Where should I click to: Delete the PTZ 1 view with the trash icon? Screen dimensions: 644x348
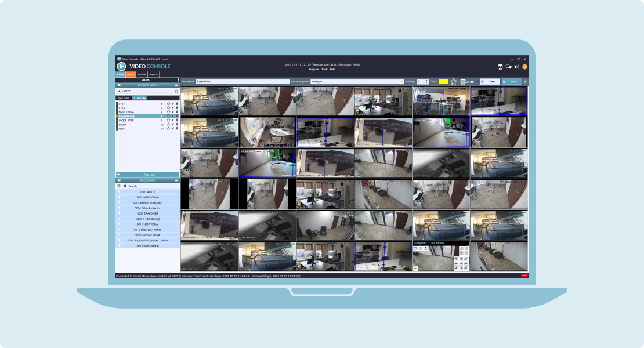178,103
